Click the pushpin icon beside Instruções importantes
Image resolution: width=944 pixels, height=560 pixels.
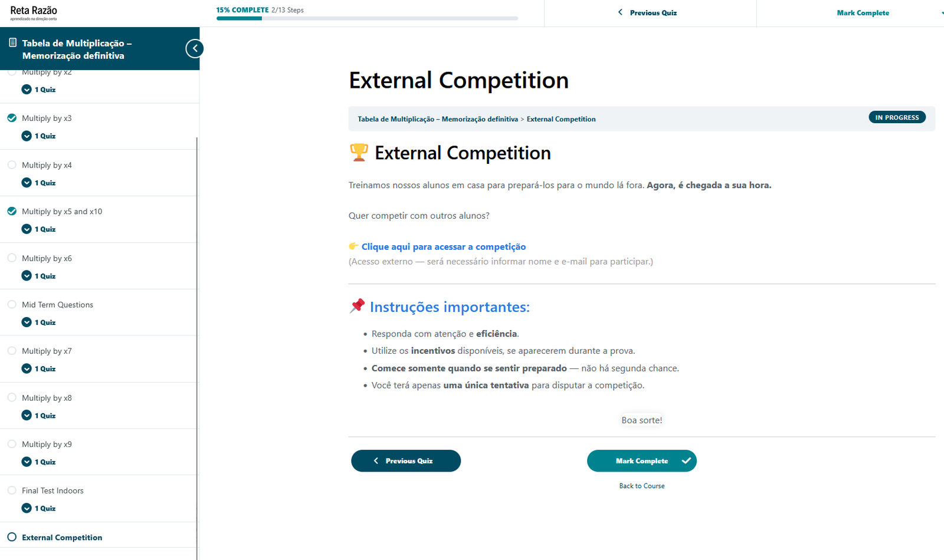click(x=357, y=306)
